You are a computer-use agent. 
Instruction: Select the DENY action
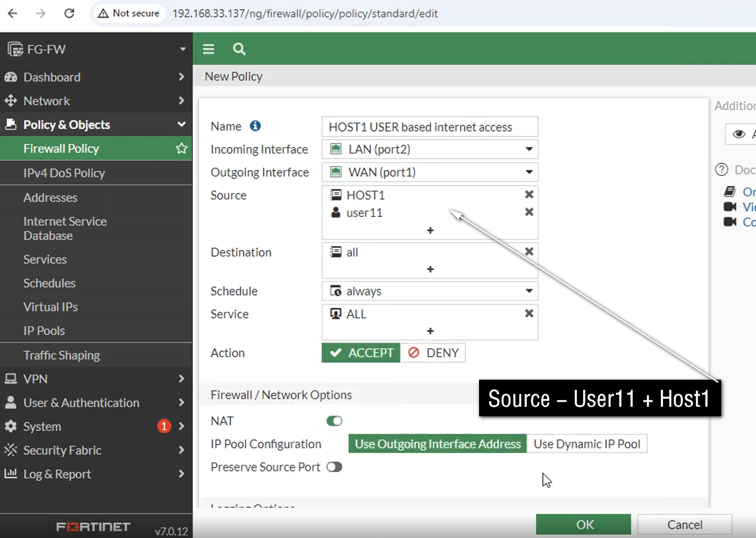point(433,353)
